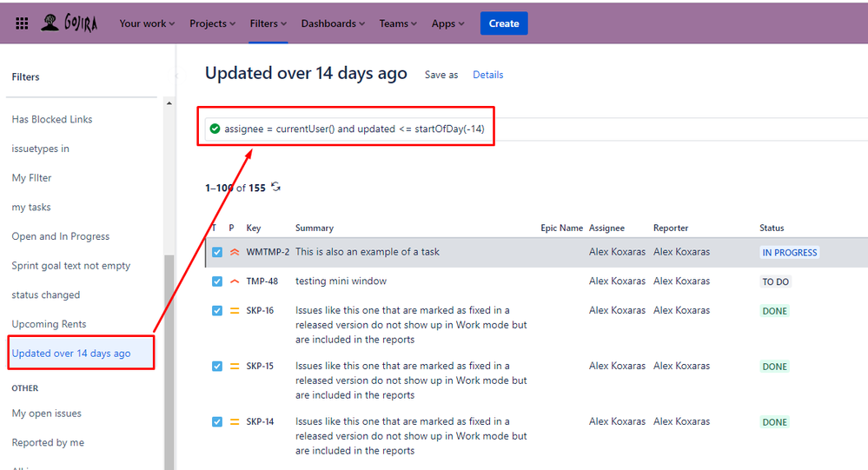Select the status changed filter
The width and height of the screenshot is (868, 470).
(x=45, y=295)
